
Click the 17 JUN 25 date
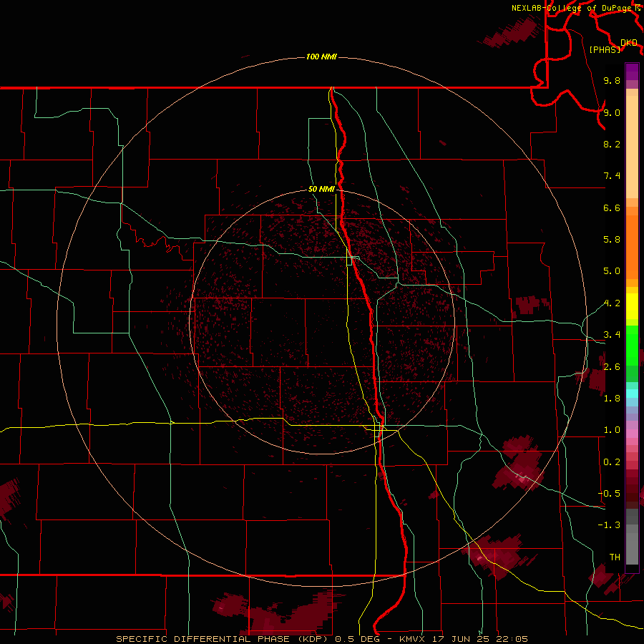click(x=462, y=639)
